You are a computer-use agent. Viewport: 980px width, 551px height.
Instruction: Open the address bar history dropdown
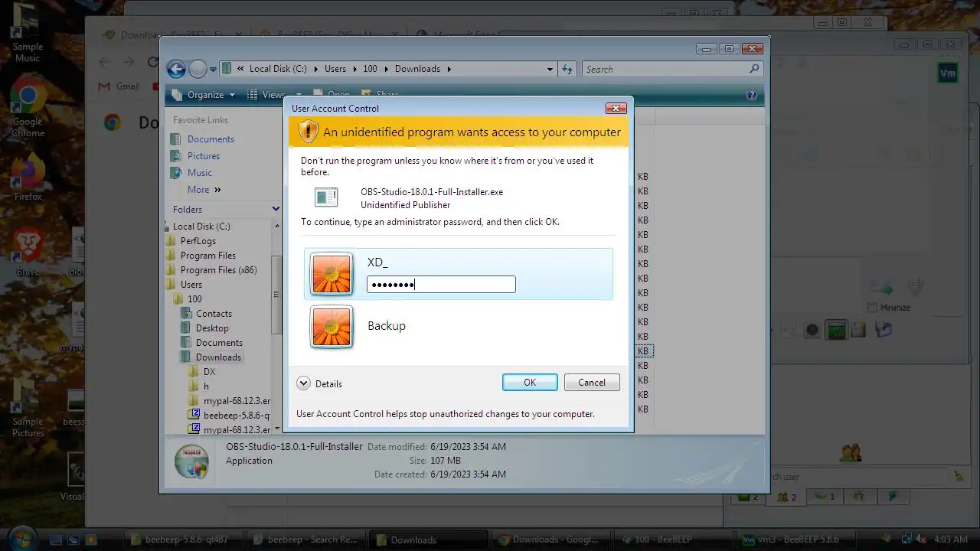click(550, 69)
